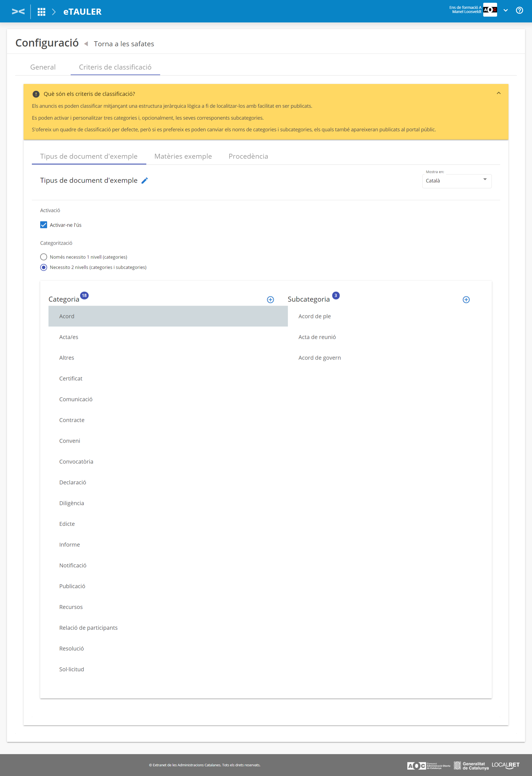The image size is (532, 776).
Task: Collapse the yellow criteris info panel
Action: click(x=498, y=93)
